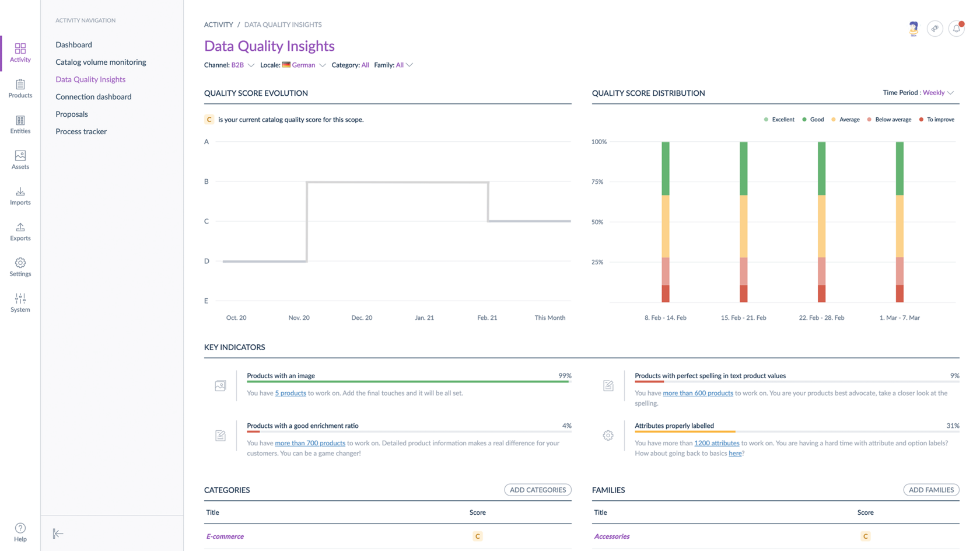Expand the Channel B2B dropdown

click(243, 65)
